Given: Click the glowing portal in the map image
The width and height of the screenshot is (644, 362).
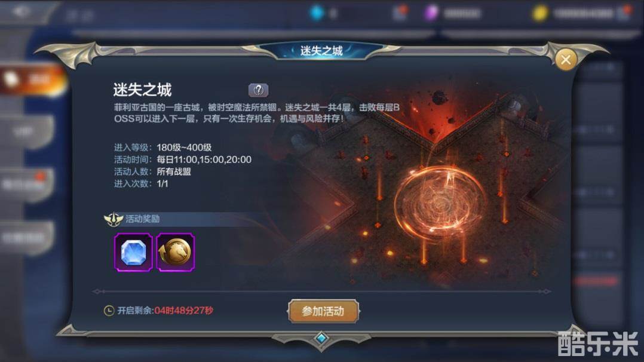Looking at the screenshot, I should click(440, 203).
